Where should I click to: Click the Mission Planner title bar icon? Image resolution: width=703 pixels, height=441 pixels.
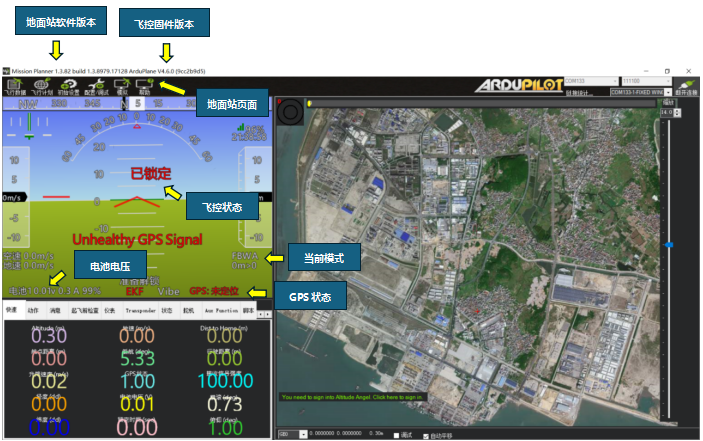[x=6, y=71]
